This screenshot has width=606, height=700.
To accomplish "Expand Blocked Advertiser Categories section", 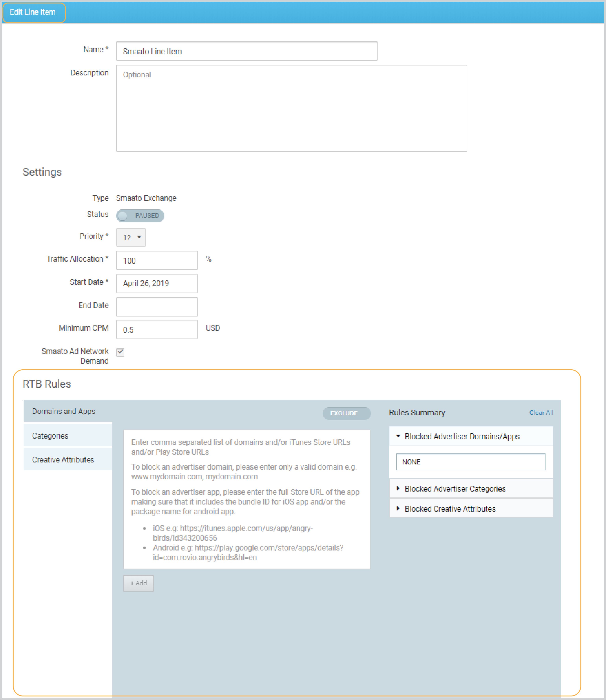I will pyautogui.click(x=471, y=489).
